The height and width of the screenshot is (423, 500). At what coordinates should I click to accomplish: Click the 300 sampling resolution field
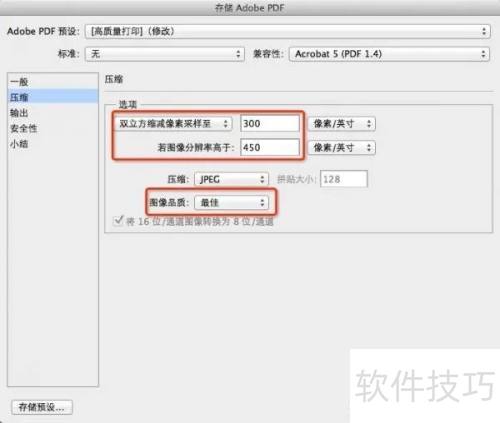(x=270, y=124)
